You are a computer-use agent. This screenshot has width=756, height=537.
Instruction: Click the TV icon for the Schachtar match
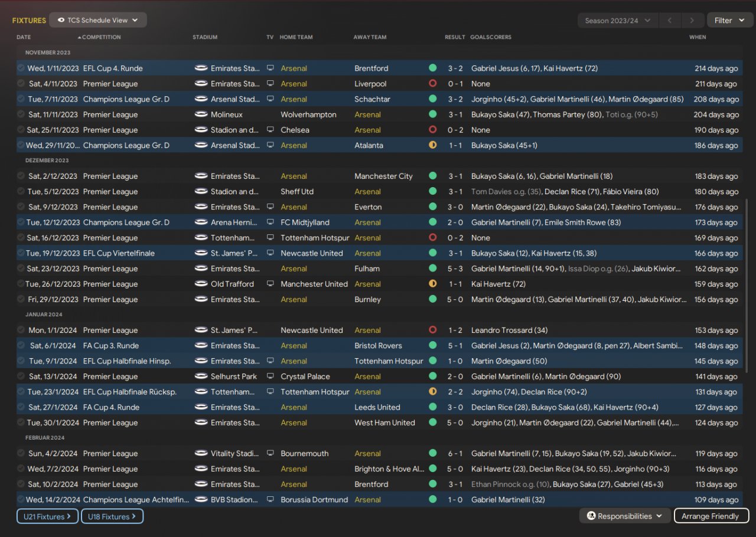(271, 99)
